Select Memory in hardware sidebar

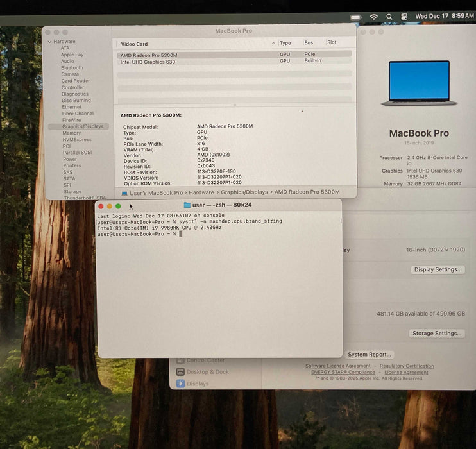(x=72, y=133)
